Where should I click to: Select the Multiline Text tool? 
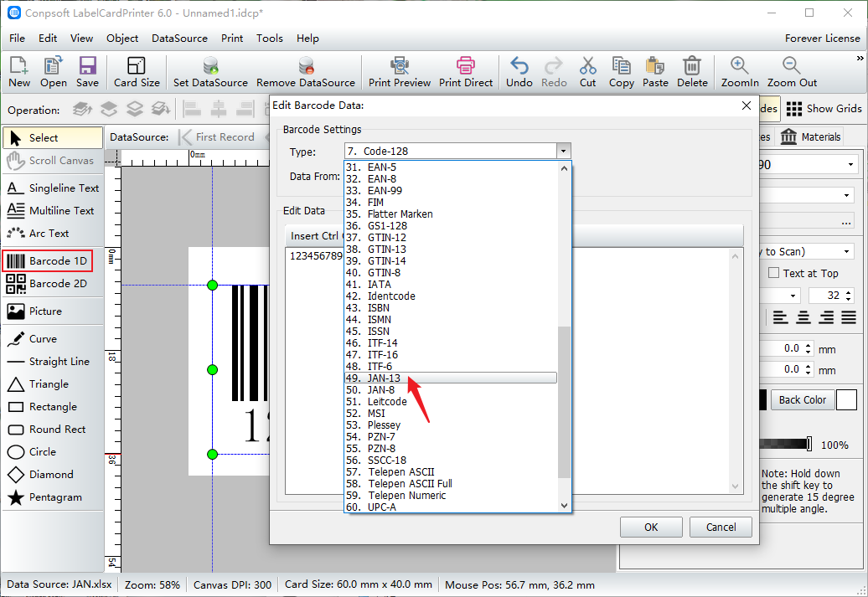point(53,211)
